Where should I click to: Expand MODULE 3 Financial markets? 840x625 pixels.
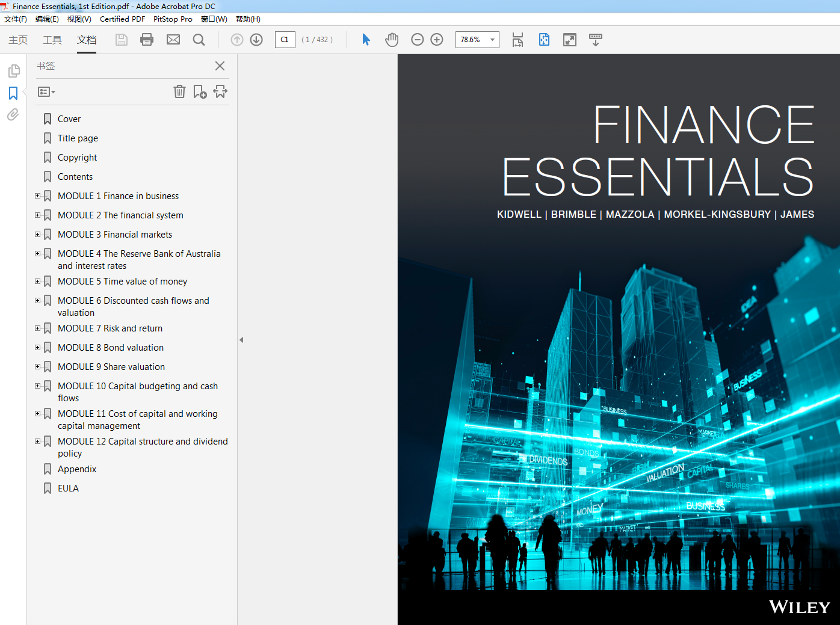pyautogui.click(x=38, y=235)
